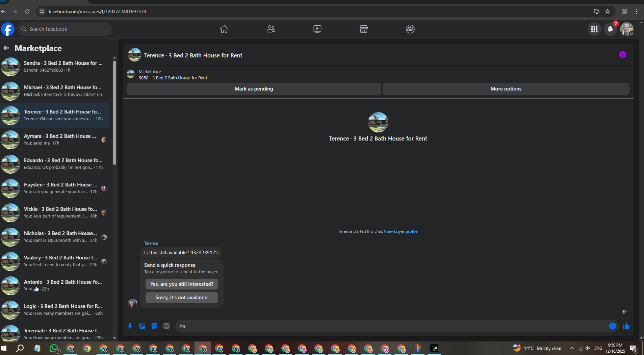Click the volume icon in system tray
Image resolution: width=644 pixels, height=355 pixels.
(x=588, y=348)
